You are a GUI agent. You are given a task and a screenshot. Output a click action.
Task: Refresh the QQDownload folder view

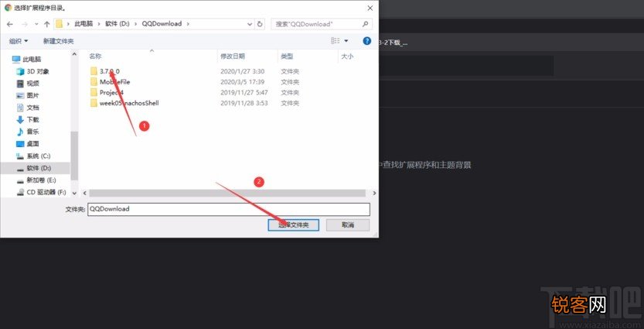tap(260, 24)
